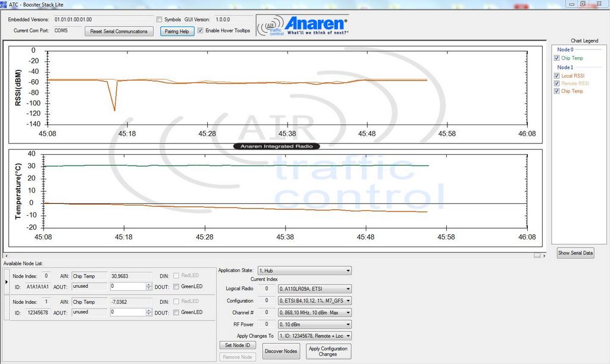This screenshot has width=610, height=364.
Task: Check GreenLED for Node 0
Action: pyautogui.click(x=176, y=287)
